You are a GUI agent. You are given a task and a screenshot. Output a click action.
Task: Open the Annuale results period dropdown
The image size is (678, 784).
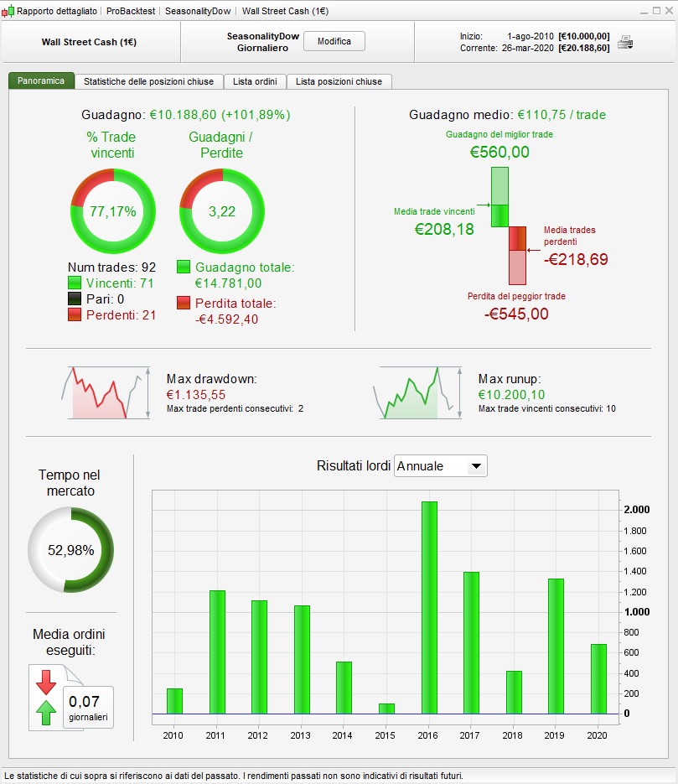[440, 466]
